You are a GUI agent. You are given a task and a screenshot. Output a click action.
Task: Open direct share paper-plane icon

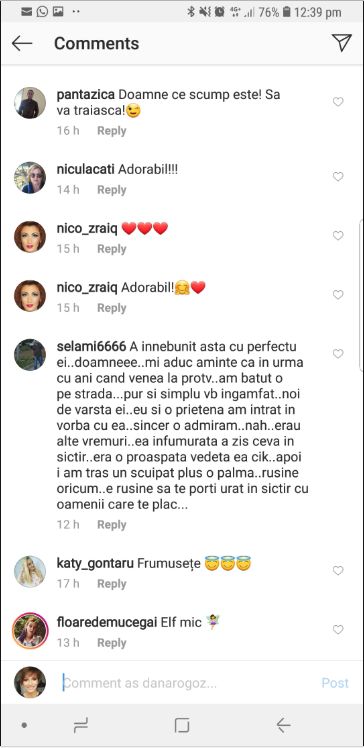click(342, 42)
